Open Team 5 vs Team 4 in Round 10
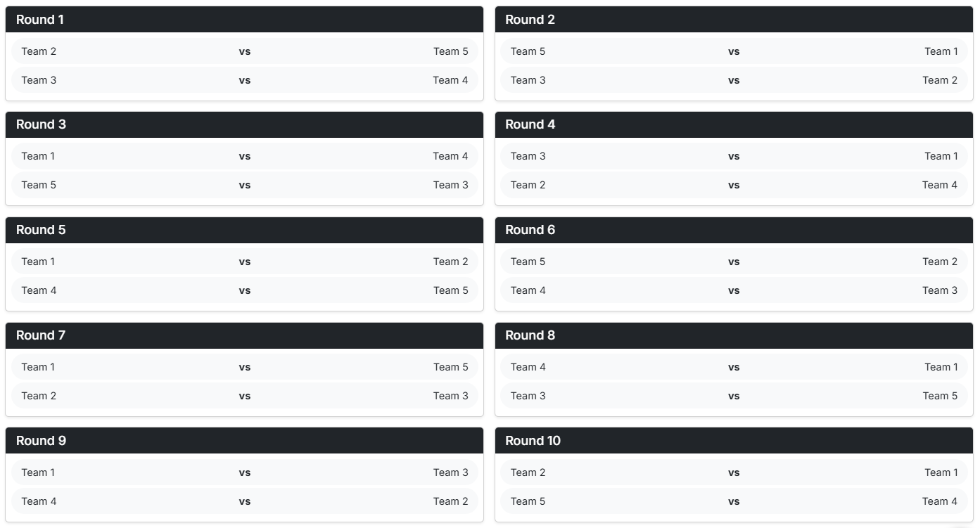Screen dimensions: 980x528 pyautogui.click(x=734, y=501)
